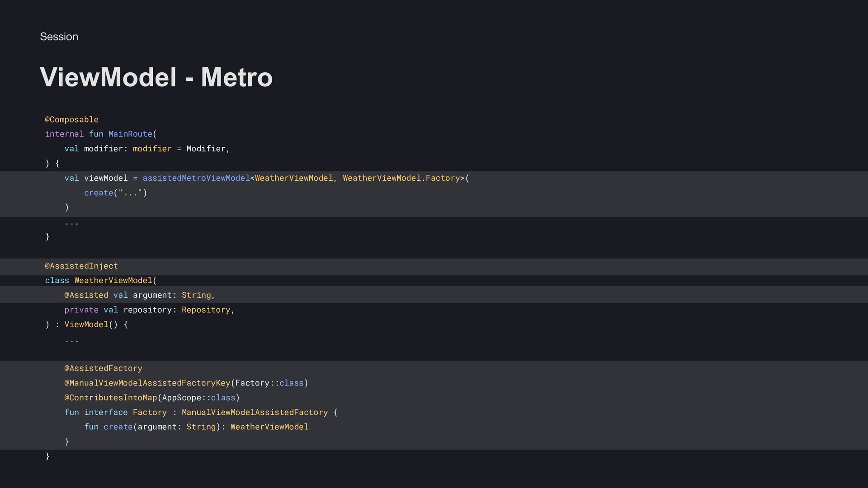Viewport: 868px width, 488px height.
Task: Click the ViewModel() superclass call
Action: [90, 324]
